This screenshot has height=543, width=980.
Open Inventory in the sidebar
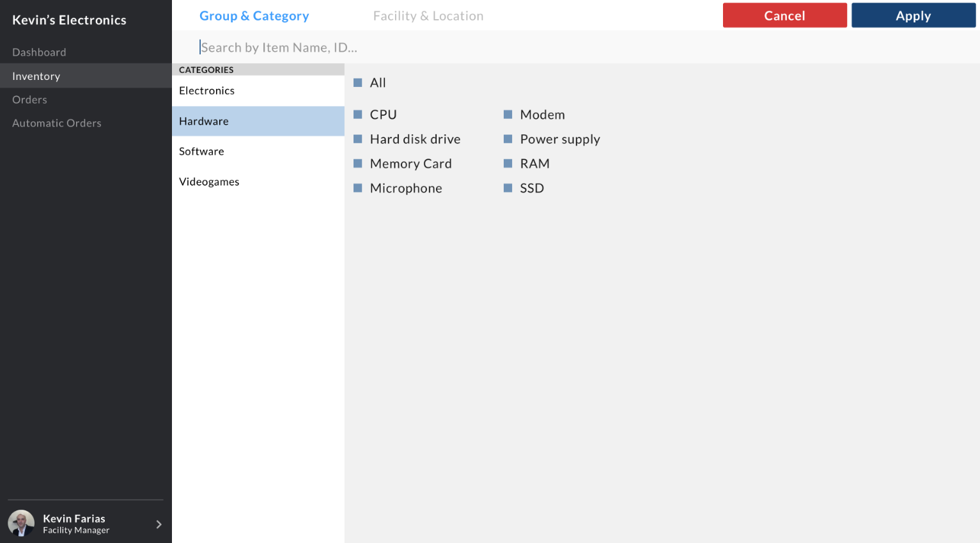[86, 76]
